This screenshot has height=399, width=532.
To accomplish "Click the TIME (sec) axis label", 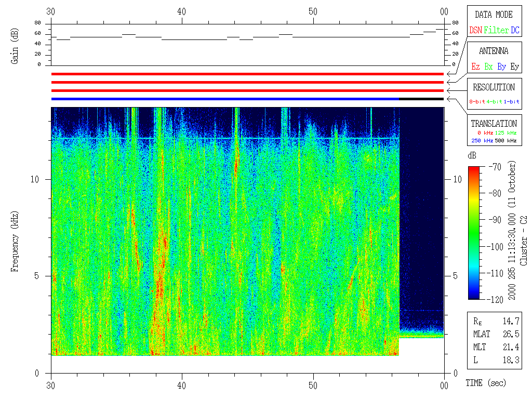I will click(x=485, y=383).
